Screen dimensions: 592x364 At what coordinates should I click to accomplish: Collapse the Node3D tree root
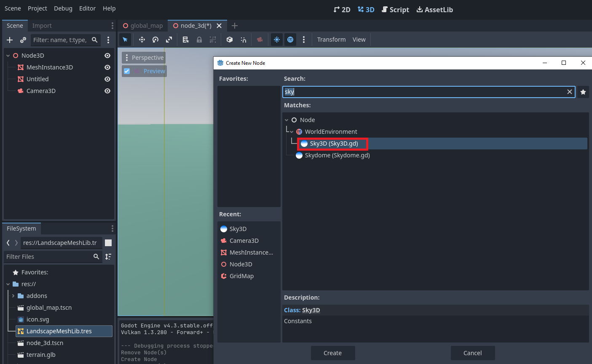coord(8,56)
